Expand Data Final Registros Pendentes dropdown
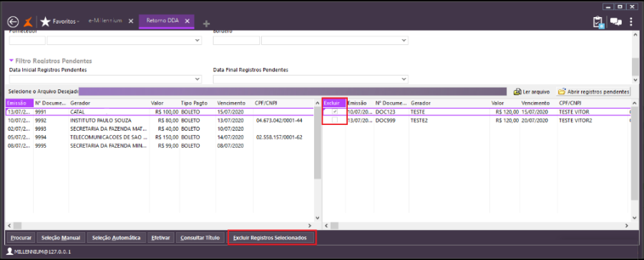Image resolution: width=644 pixels, height=260 pixels. (x=404, y=79)
